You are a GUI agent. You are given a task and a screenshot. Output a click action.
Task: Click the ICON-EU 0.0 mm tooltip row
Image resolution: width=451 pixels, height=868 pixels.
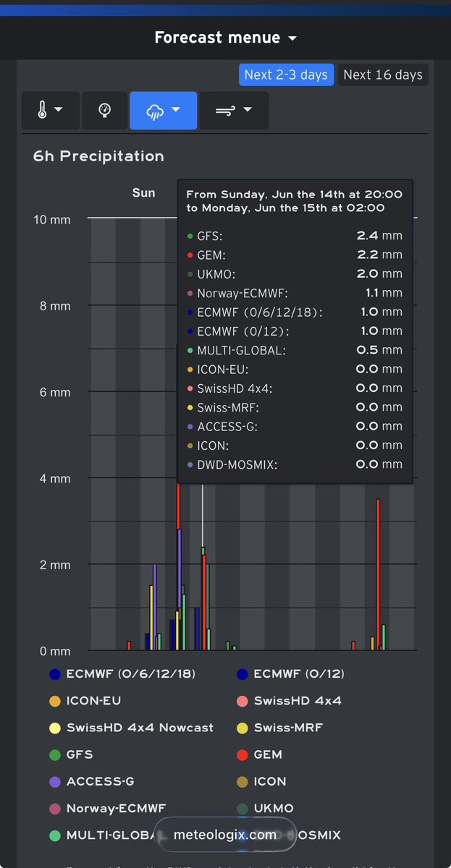(295, 369)
